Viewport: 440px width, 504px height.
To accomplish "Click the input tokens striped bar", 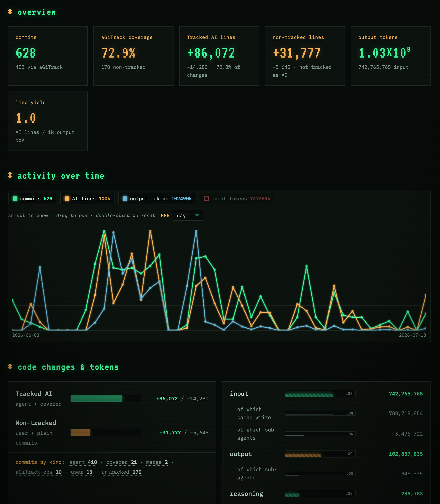I will tap(320, 394).
